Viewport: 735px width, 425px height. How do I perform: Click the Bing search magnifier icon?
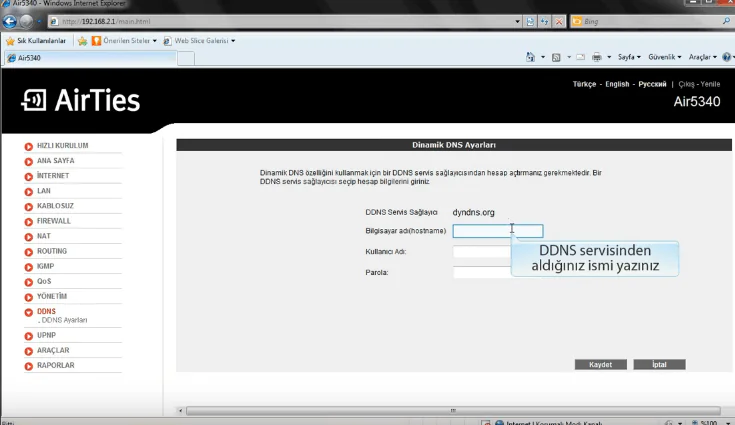(726, 21)
